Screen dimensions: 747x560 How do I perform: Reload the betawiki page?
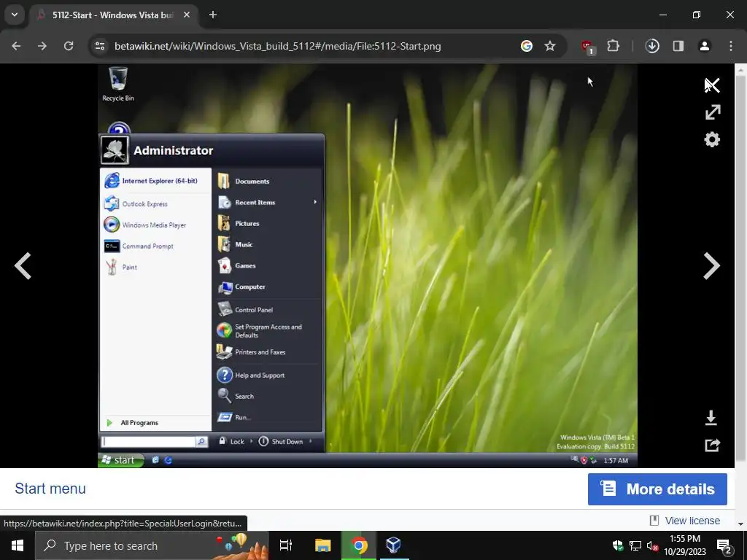click(69, 46)
